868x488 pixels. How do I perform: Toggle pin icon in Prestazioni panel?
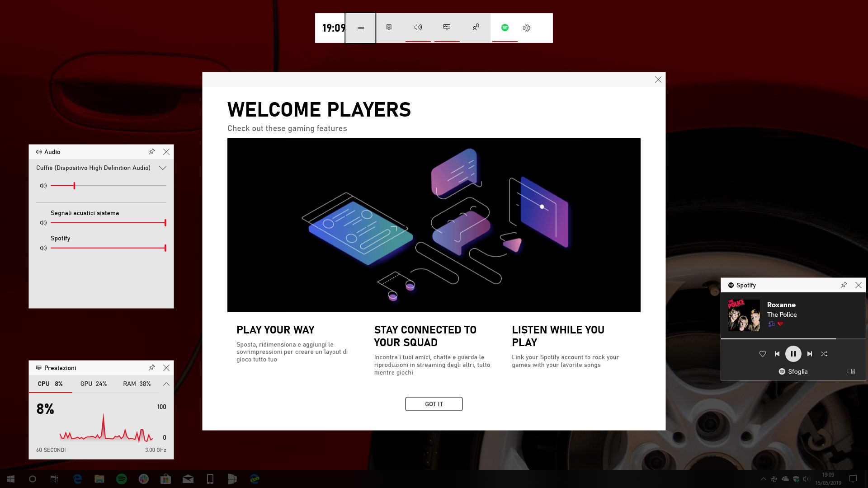152,368
